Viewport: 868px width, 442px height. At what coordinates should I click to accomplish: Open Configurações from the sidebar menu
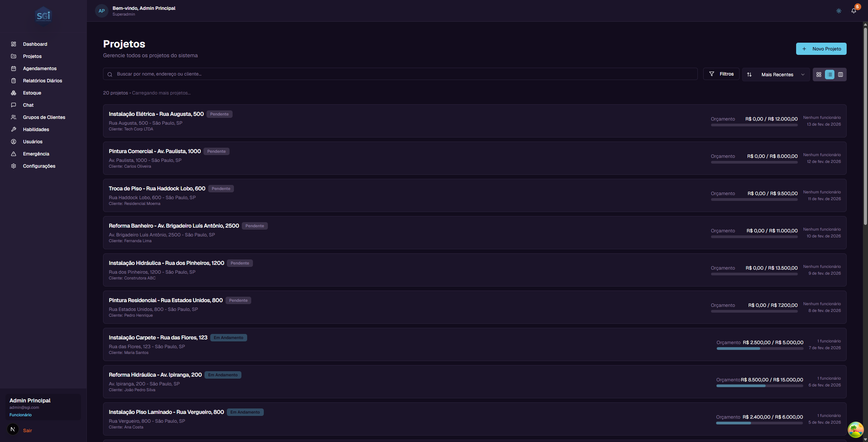[x=39, y=166]
